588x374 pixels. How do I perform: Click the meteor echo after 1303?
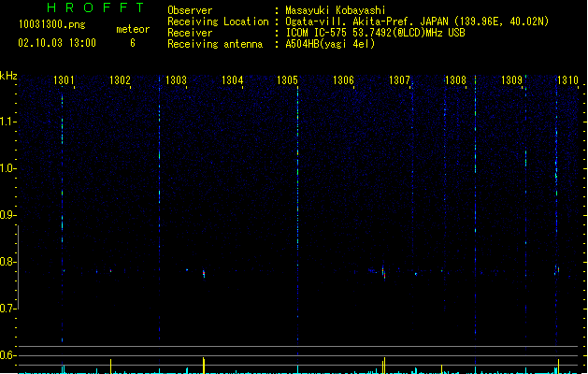(x=204, y=274)
